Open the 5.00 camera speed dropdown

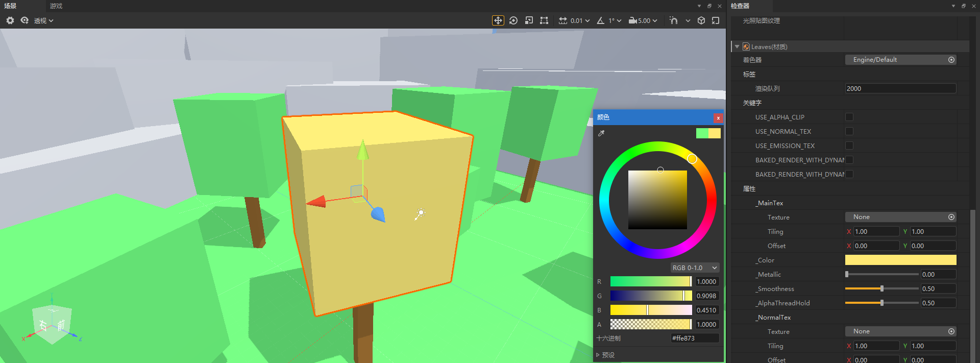(648, 20)
